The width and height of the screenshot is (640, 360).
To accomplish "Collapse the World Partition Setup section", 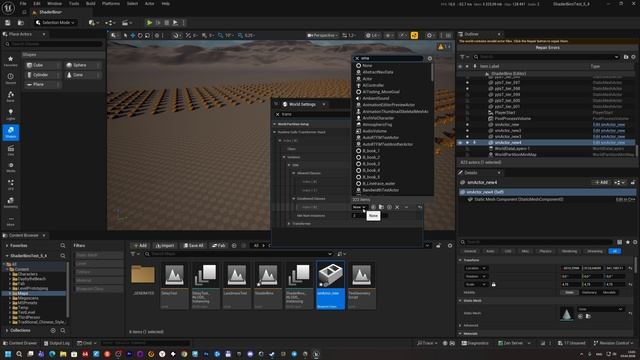I will click(x=275, y=124).
